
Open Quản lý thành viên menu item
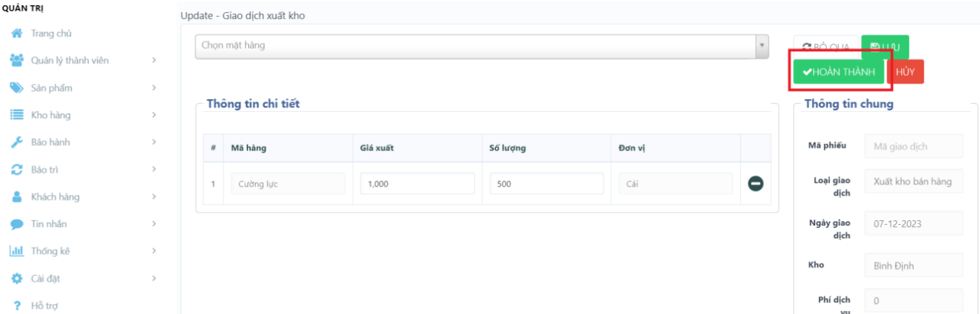click(69, 61)
